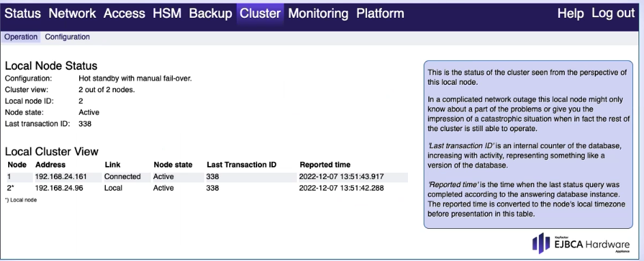Open the Configuration sub-tab

[x=68, y=37]
